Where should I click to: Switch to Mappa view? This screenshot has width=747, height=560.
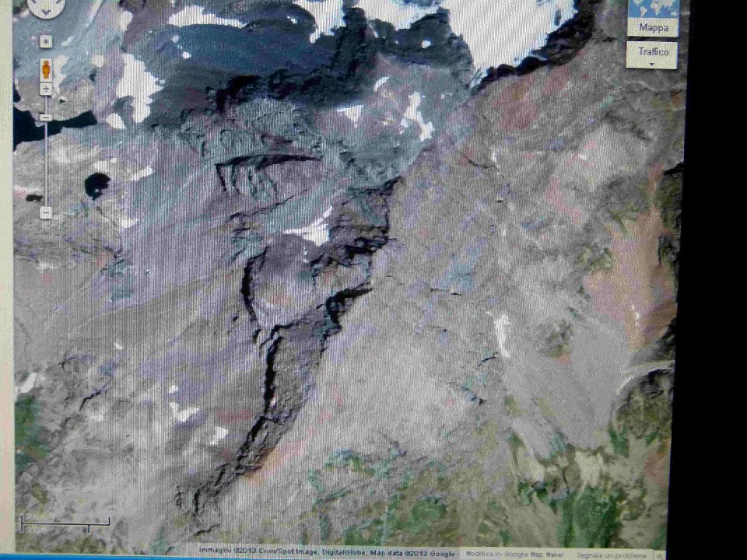pos(653,18)
